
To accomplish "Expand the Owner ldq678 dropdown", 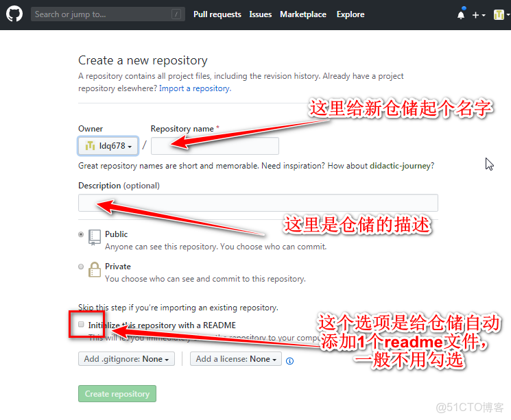I will (x=108, y=145).
